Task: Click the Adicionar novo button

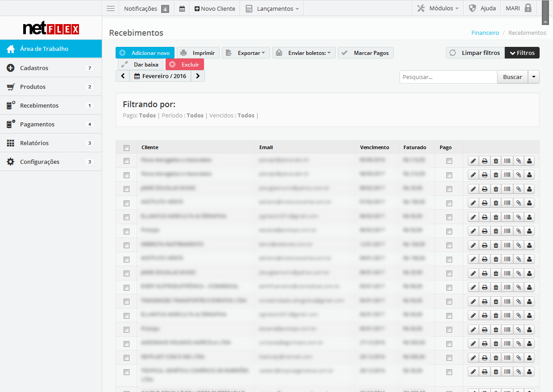Action: 145,53
